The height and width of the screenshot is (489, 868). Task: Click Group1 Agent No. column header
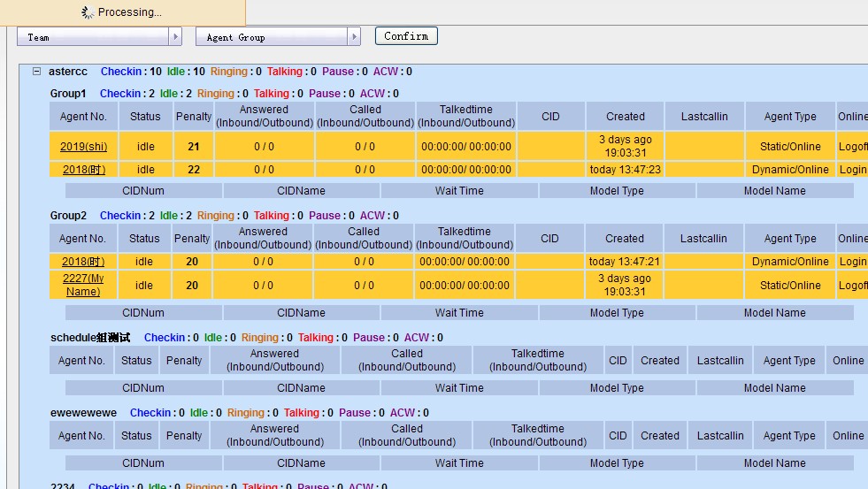pyautogui.click(x=83, y=117)
